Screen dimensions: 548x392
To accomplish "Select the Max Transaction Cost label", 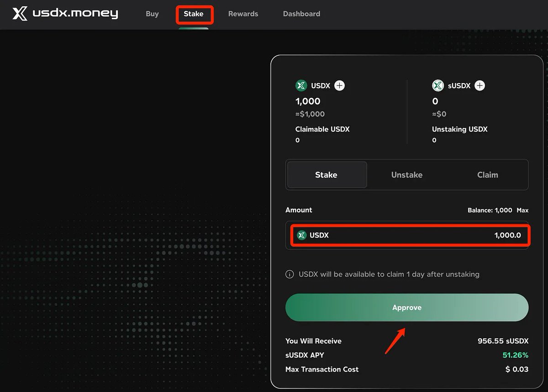I will pyautogui.click(x=322, y=369).
